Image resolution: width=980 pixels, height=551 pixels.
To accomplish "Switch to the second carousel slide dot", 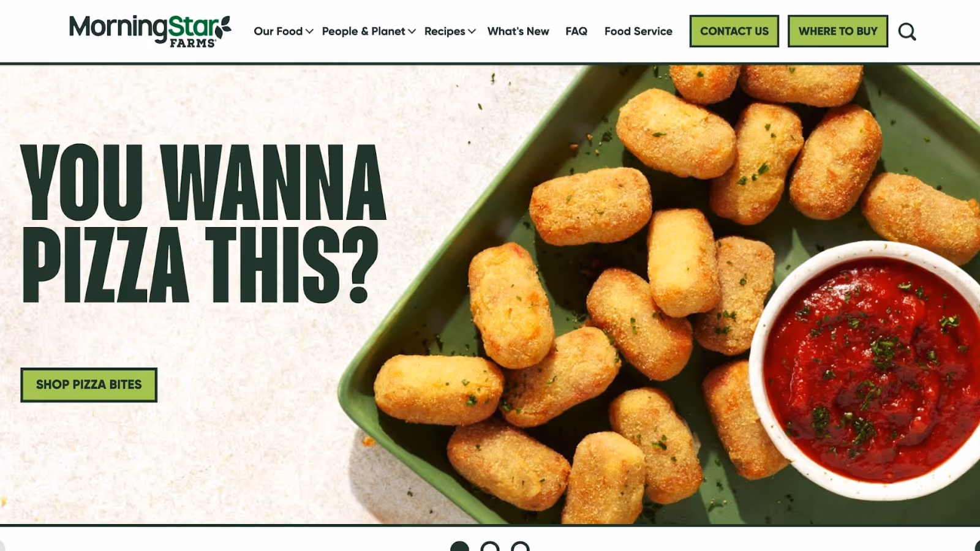I will 489,546.
